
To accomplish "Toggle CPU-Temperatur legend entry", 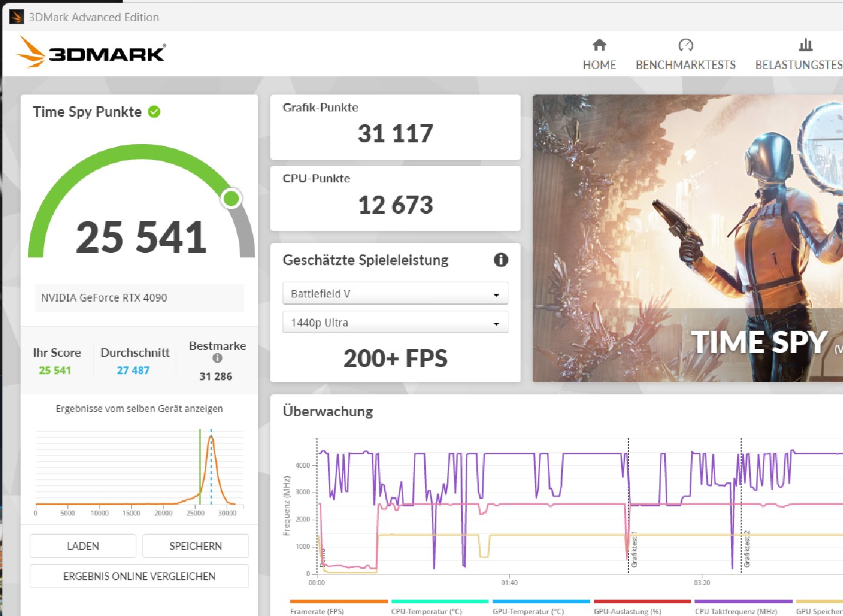I will pos(440,608).
